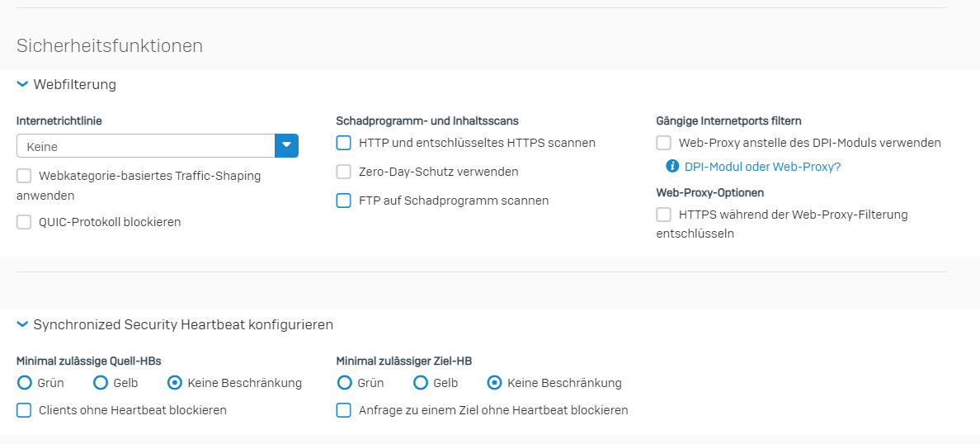
Task: Check Web-Proxy anstelle des DPI-Moduls verwenden
Action: click(x=664, y=143)
